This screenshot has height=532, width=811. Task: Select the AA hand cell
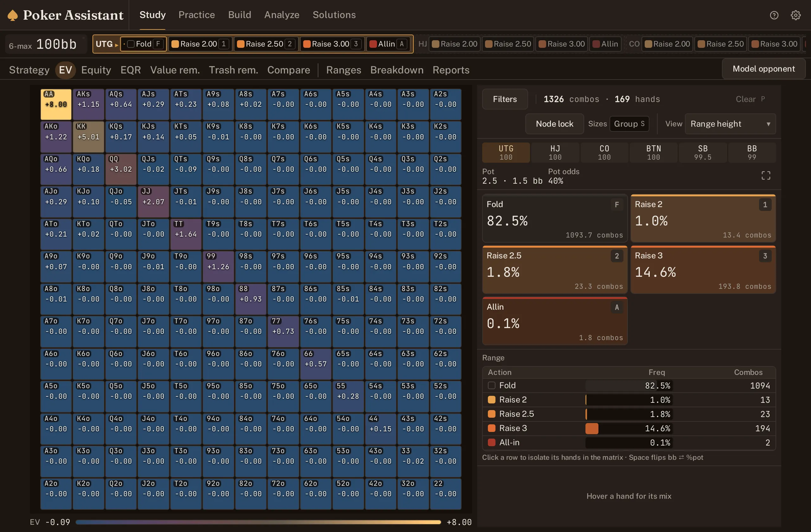click(x=56, y=104)
